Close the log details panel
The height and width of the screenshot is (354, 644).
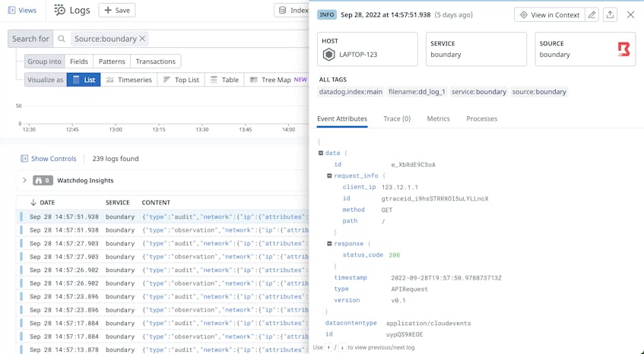(631, 14)
